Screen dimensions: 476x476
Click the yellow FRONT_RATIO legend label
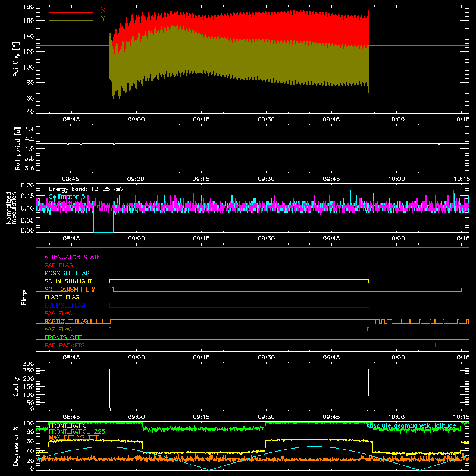tap(68, 425)
